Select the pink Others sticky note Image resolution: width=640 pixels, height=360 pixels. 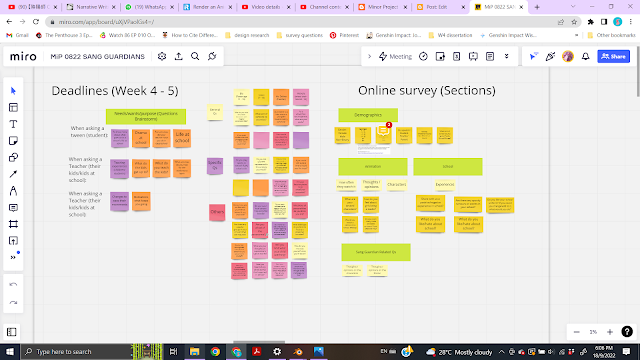pyautogui.click(x=217, y=212)
